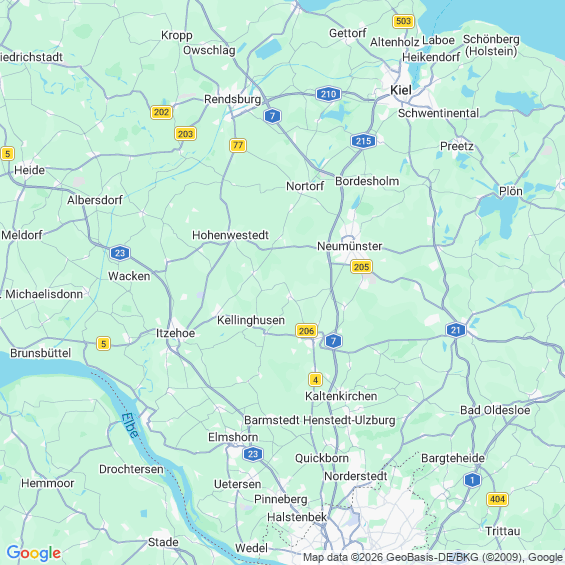
Task: Click the yellow 202 road shield
Action: tap(161, 112)
